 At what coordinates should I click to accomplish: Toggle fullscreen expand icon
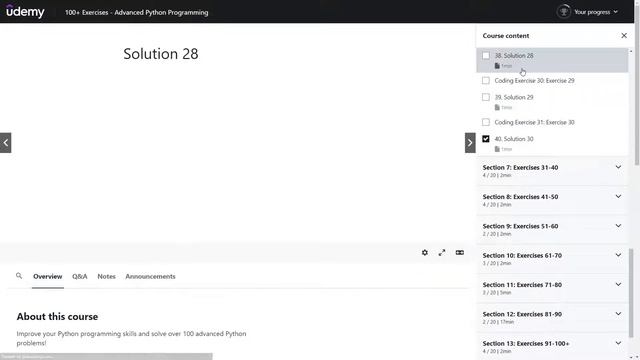pyautogui.click(x=442, y=253)
